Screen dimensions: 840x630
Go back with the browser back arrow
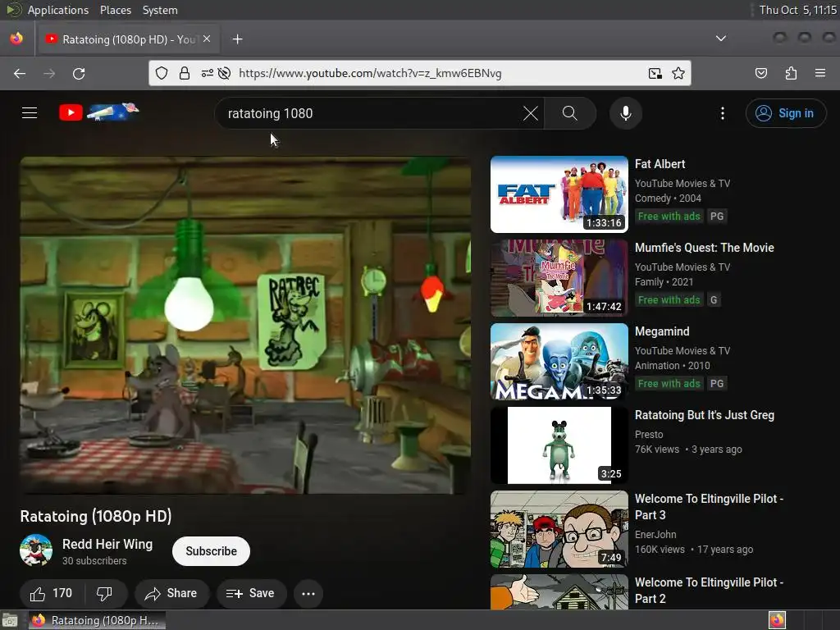(x=20, y=73)
